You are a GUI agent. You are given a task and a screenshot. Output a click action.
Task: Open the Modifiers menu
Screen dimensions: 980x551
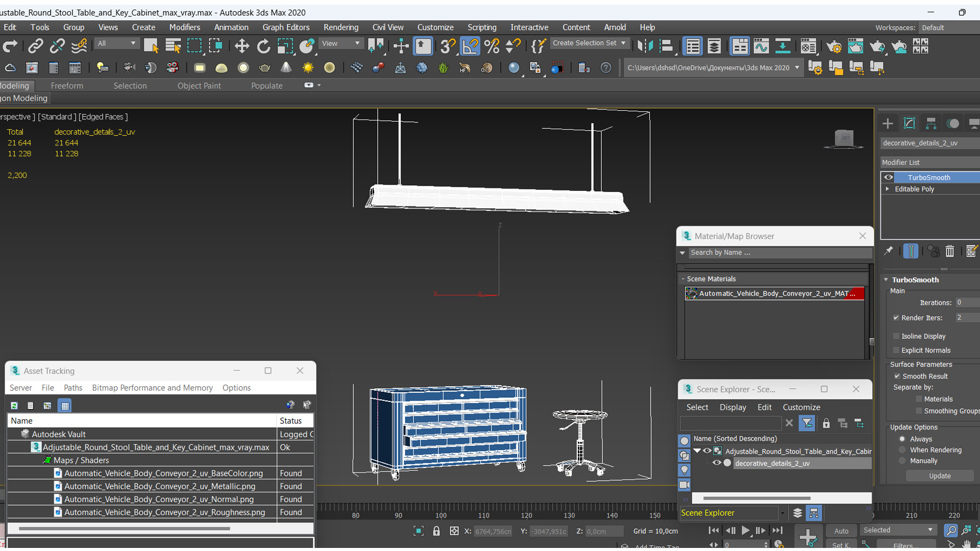[x=184, y=28]
